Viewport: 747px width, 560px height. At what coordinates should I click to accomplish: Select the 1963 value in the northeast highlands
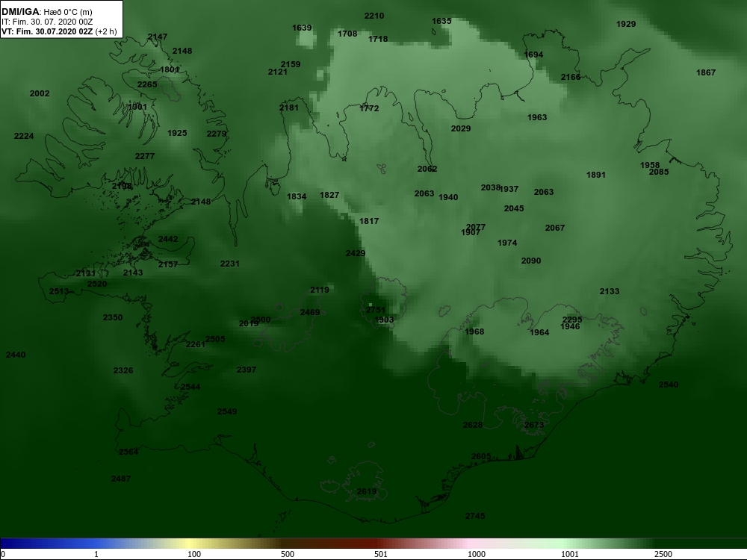(x=537, y=118)
